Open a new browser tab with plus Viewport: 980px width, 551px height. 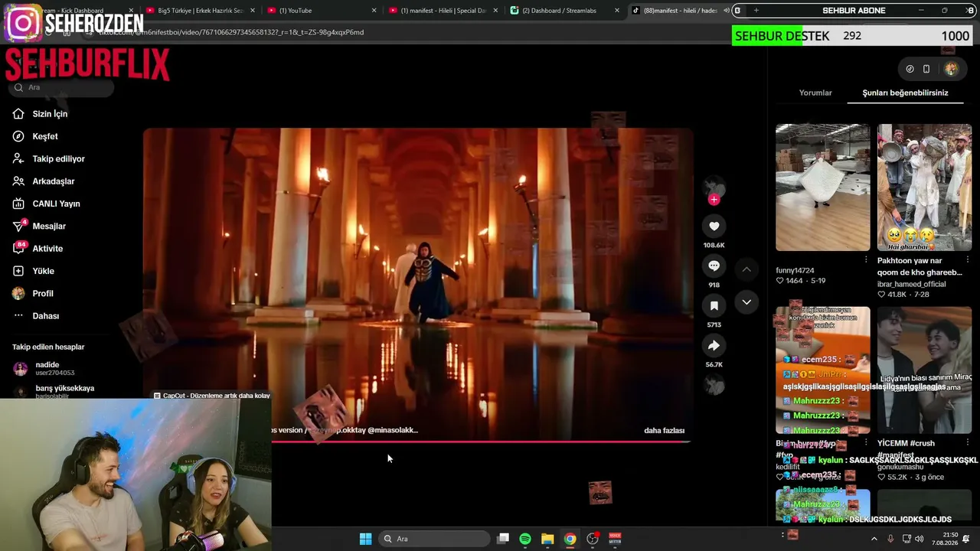pos(756,11)
